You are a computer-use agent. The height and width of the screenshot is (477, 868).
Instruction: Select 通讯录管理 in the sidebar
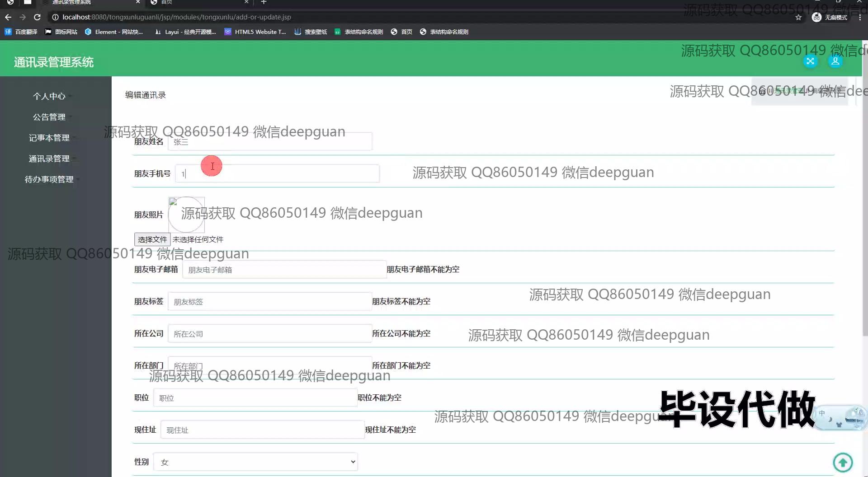[x=49, y=159]
